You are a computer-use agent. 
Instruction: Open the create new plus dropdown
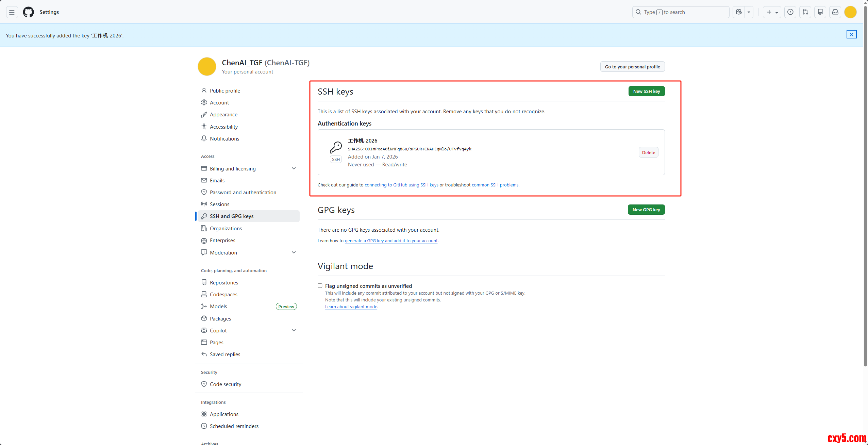[772, 12]
